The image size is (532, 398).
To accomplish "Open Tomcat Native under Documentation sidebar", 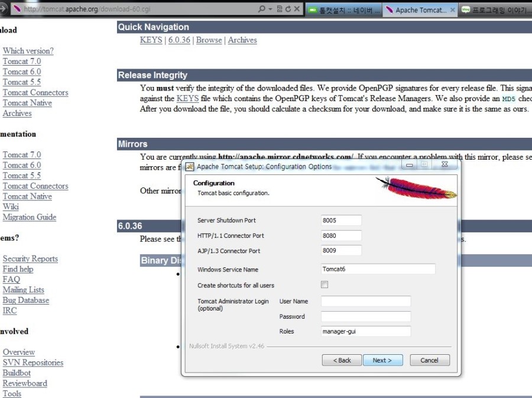I will tap(27, 196).
